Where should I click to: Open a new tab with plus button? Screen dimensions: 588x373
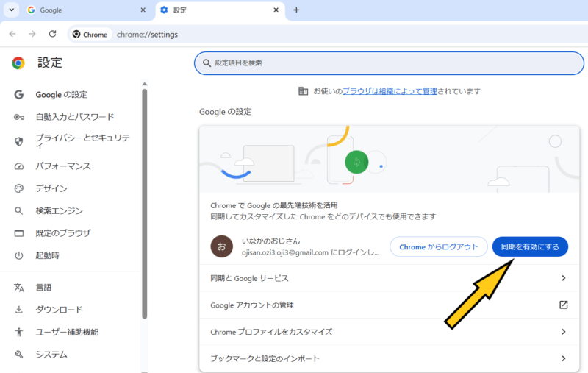coord(296,10)
